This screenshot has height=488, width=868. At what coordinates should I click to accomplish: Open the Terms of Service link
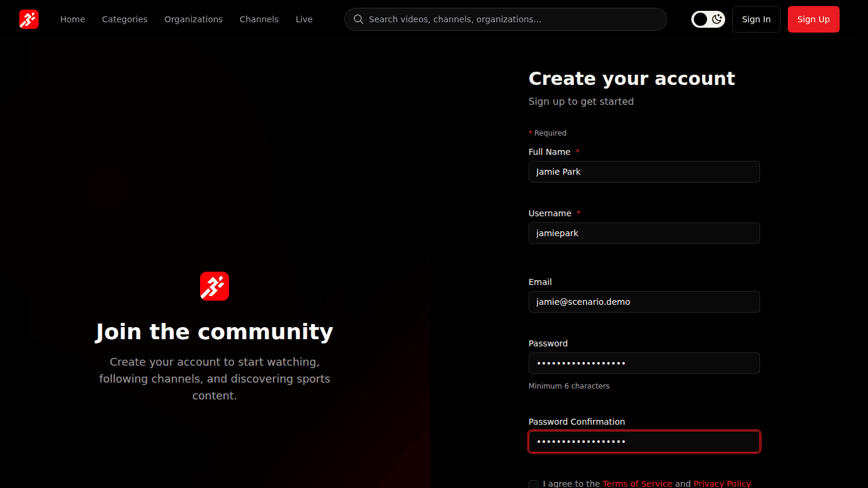(x=637, y=484)
